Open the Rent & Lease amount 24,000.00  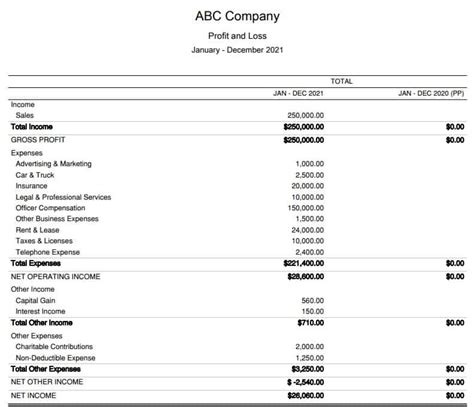tap(308, 230)
